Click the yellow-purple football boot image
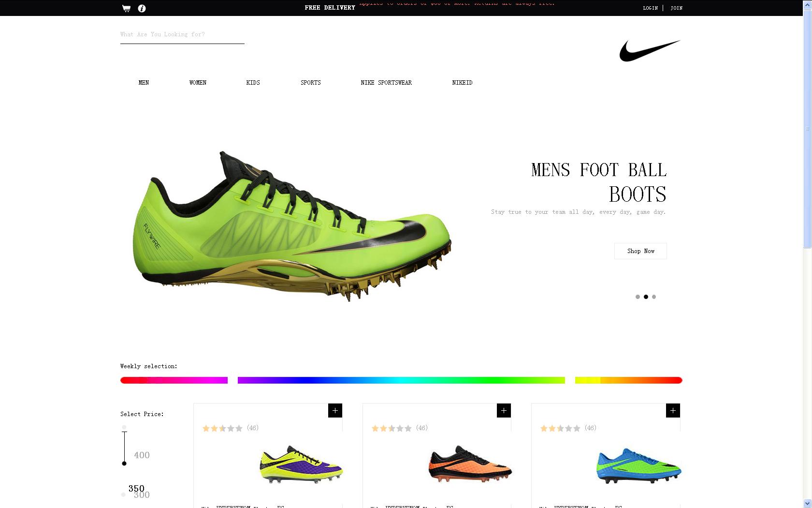Viewport: 812px width, 508px height. [301, 464]
